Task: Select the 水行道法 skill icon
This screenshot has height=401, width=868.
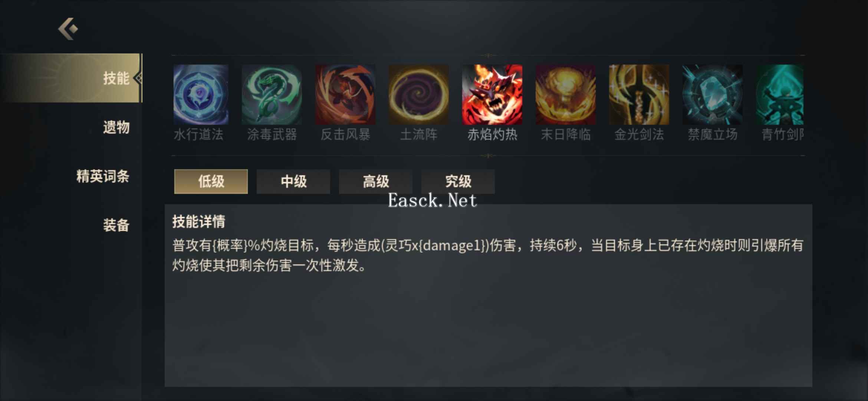Action: pos(201,94)
